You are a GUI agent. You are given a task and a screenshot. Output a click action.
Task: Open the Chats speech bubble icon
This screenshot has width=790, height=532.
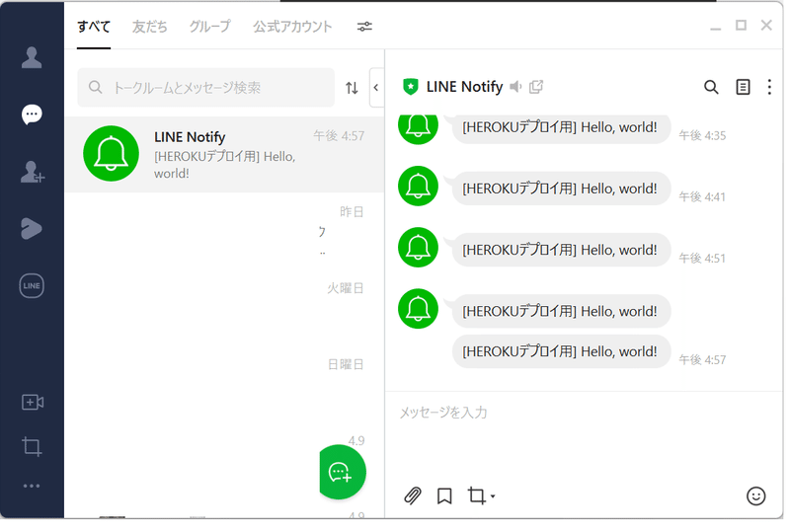point(32,114)
